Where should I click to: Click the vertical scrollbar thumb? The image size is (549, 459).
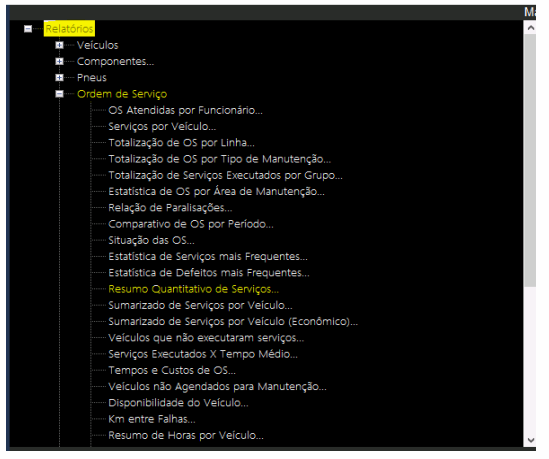531,160
